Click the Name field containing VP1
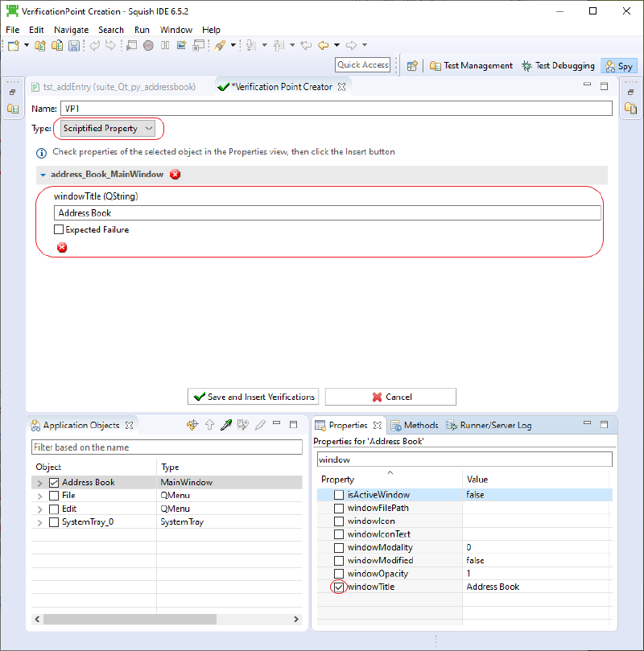This screenshot has height=651, width=644. (336, 109)
